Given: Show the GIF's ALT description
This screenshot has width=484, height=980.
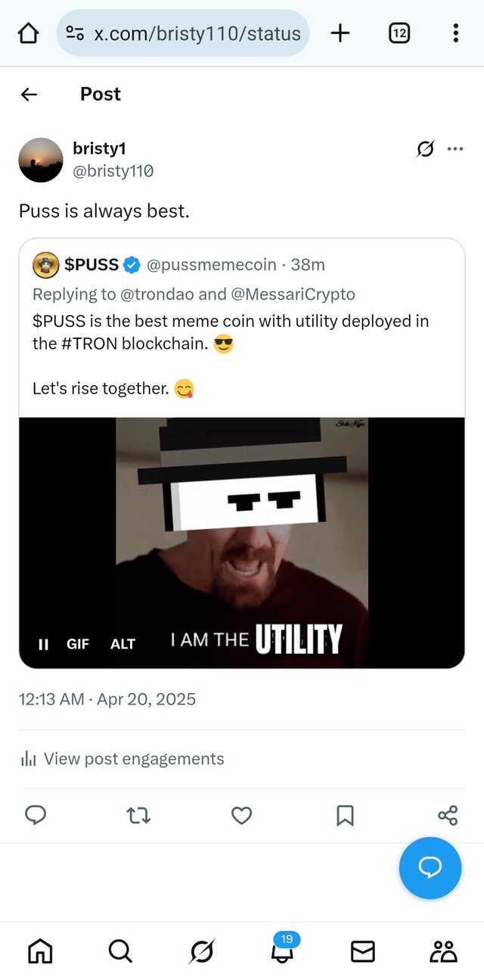Looking at the screenshot, I should (123, 644).
